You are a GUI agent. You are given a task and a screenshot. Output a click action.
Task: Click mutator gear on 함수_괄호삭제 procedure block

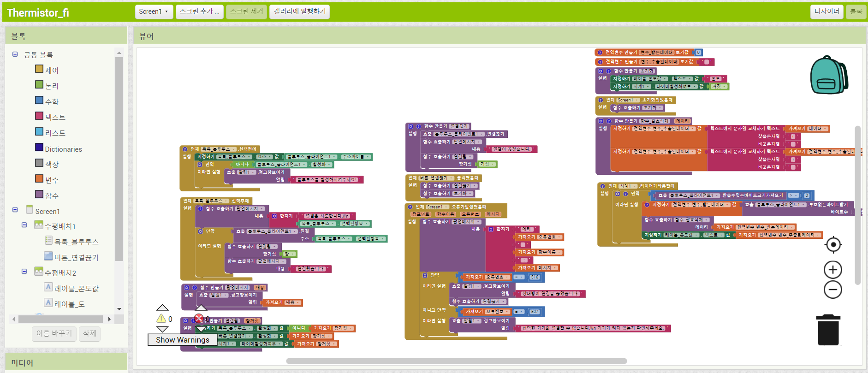(600, 121)
